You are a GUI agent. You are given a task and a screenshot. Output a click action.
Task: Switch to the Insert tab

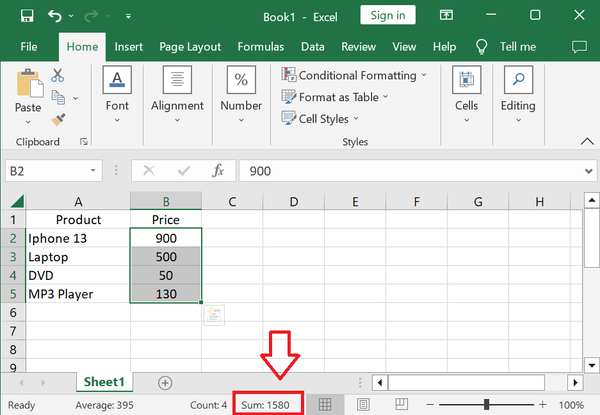point(129,47)
